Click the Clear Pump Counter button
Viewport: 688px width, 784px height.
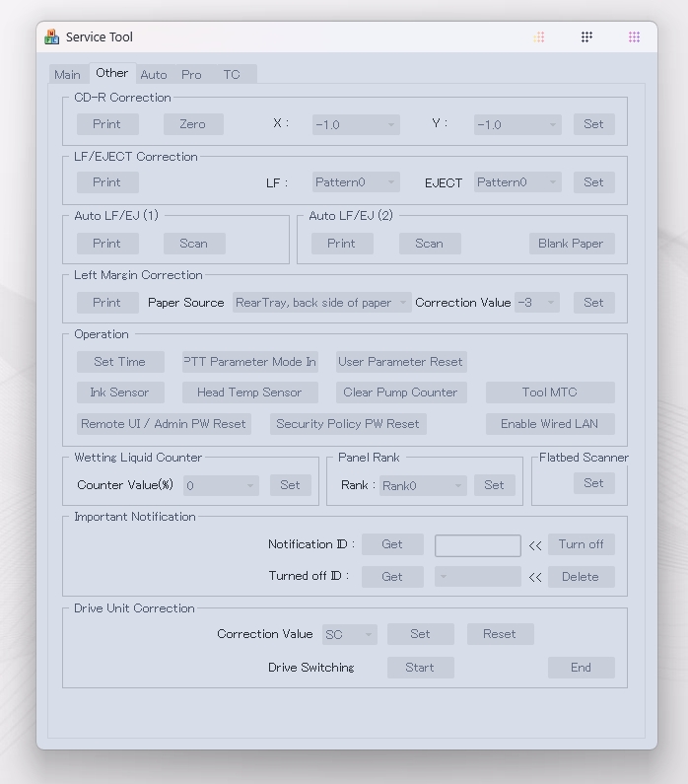coord(401,392)
